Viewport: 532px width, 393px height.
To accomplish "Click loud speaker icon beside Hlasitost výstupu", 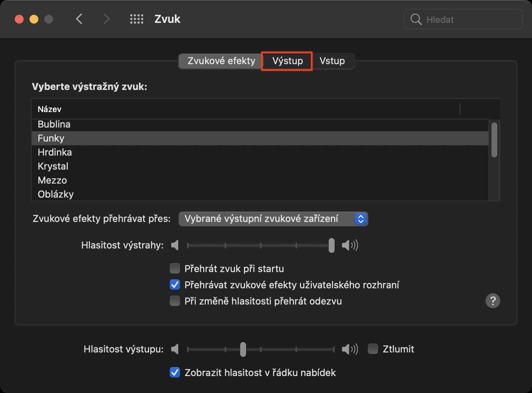I will [x=350, y=349].
